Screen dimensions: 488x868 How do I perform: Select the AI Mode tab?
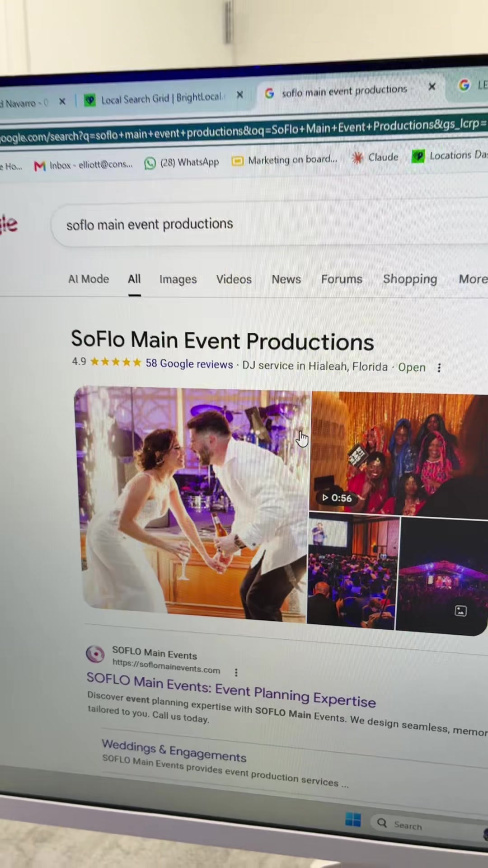point(89,279)
